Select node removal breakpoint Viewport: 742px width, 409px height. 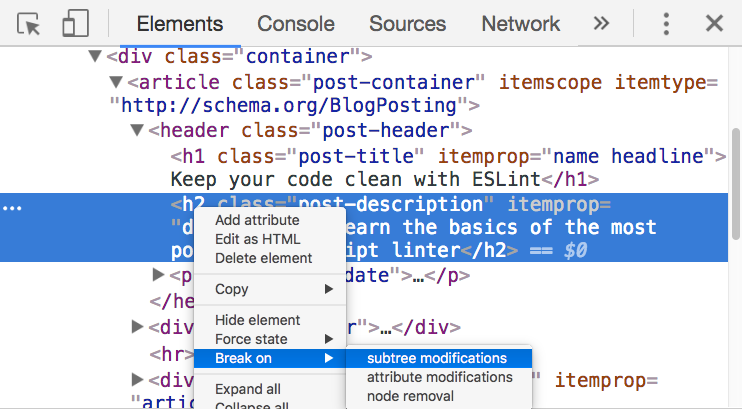[439, 396]
